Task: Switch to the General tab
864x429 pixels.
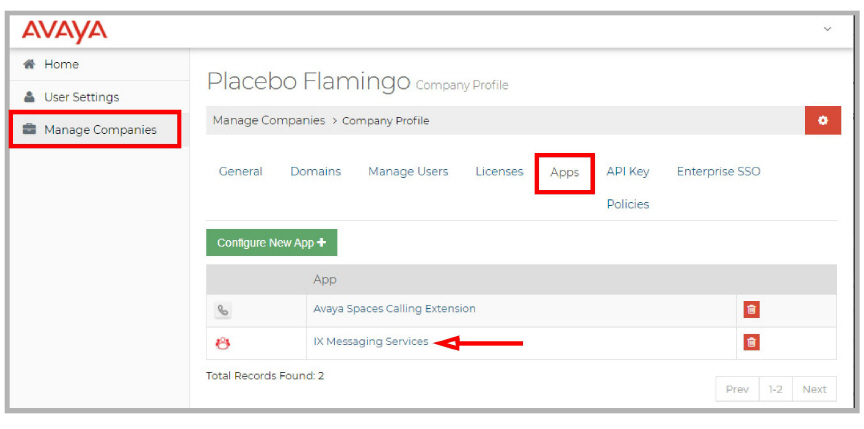Action: coord(240,171)
